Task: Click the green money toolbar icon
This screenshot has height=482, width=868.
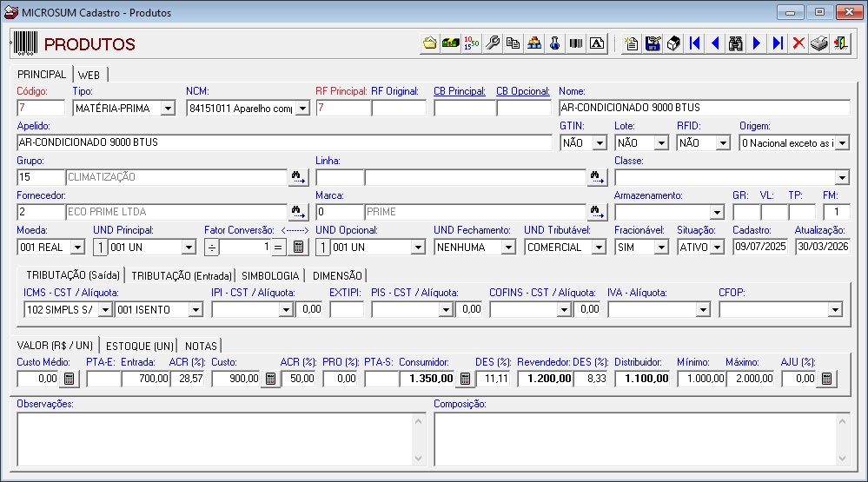Action: [451, 43]
